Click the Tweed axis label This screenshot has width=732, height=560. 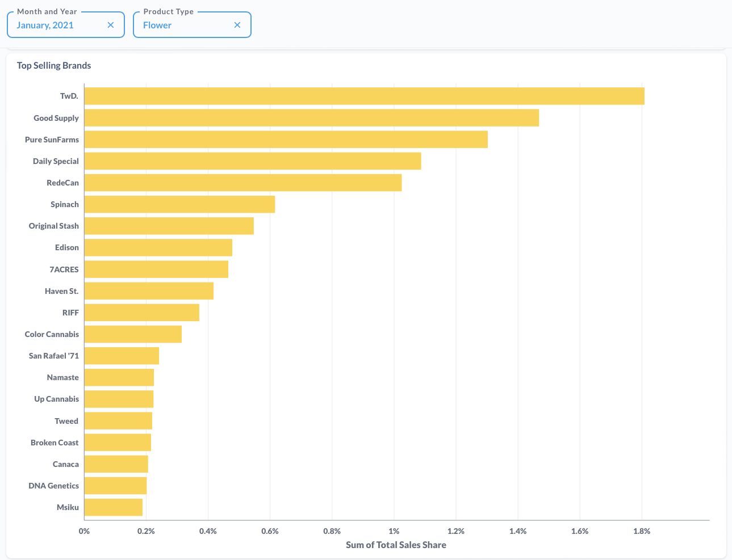[x=66, y=421]
